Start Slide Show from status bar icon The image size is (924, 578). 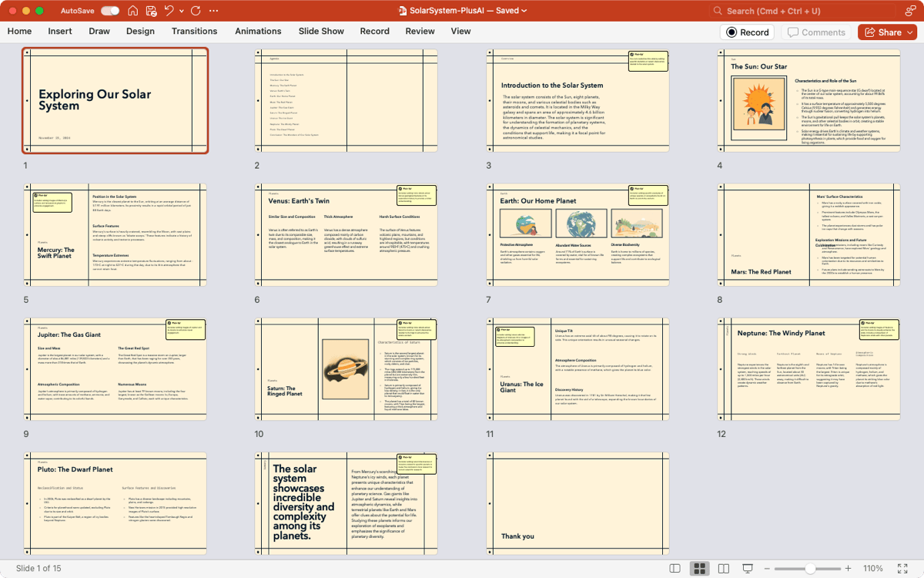click(x=747, y=569)
